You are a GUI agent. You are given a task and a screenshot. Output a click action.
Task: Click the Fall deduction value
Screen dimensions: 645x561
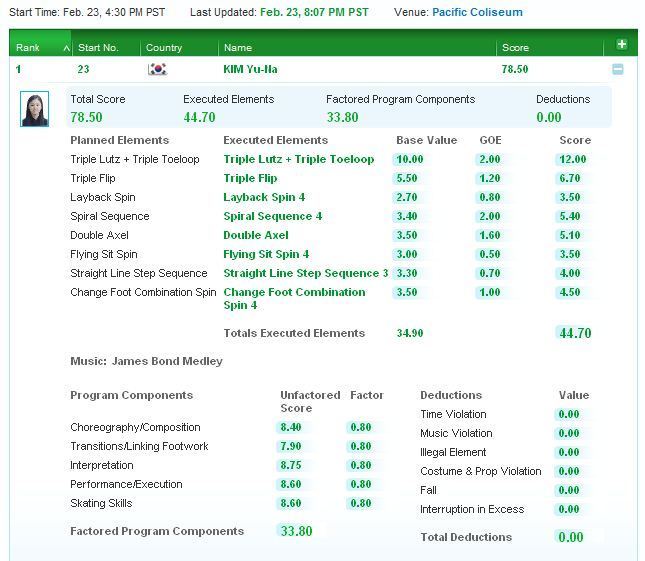(569, 490)
